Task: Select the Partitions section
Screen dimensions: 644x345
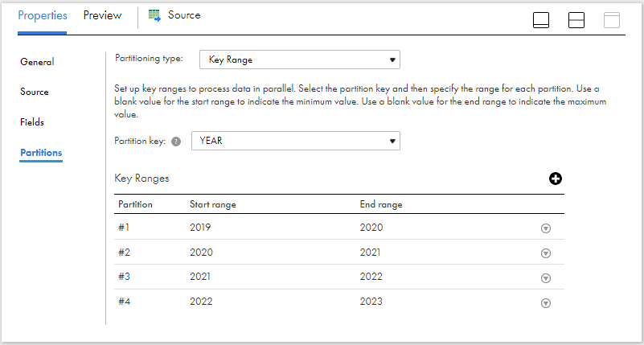Action: click(x=41, y=153)
